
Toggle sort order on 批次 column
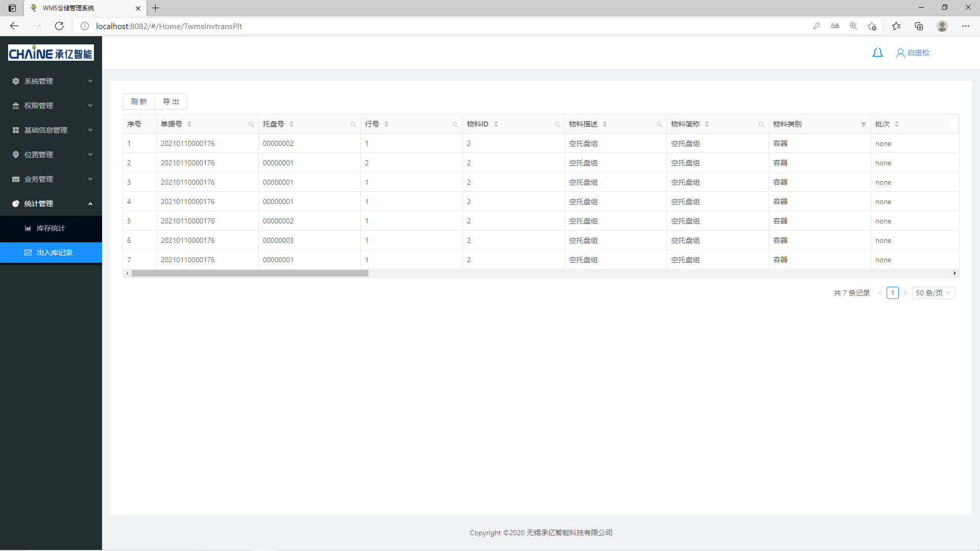click(x=897, y=124)
